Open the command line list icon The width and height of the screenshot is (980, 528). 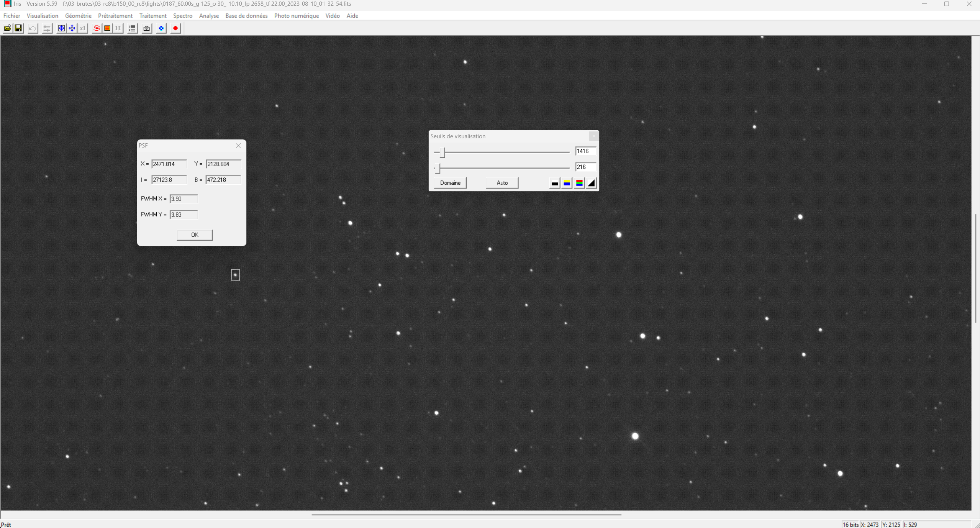pyautogui.click(x=132, y=28)
